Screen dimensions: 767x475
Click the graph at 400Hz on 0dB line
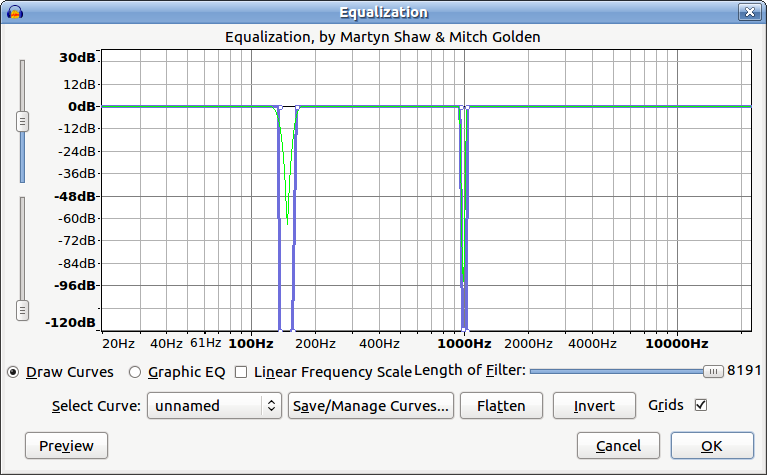click(380, 107)
